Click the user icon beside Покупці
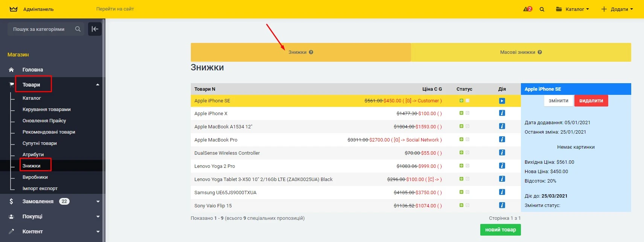 [x=11, y=216]
